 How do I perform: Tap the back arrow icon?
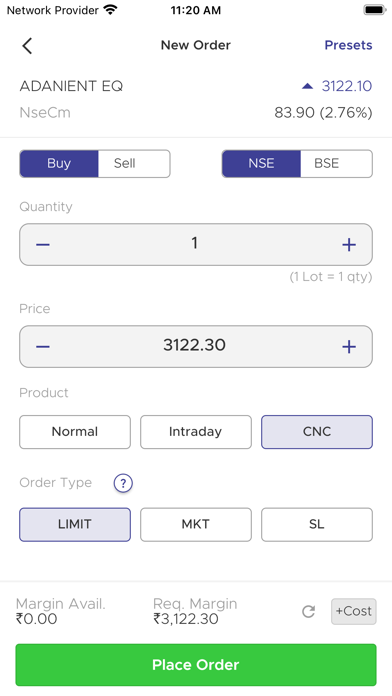[x=27, y=45]
